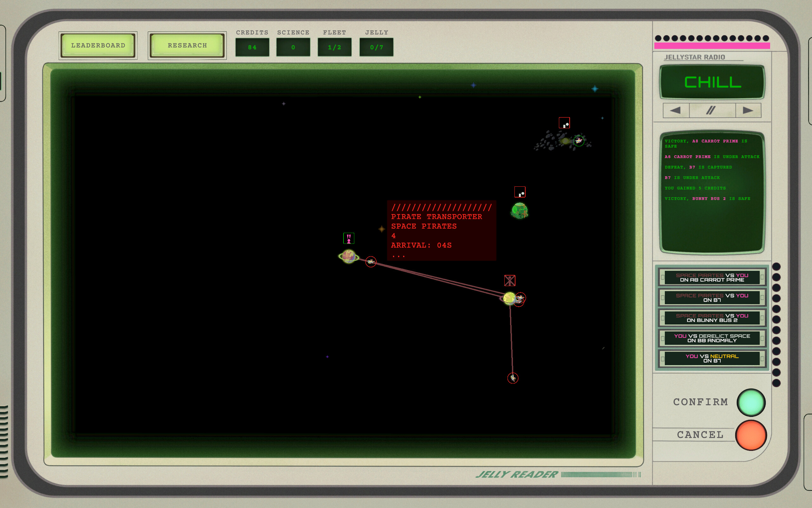The width and height of the screenshot is (812, 508).
Task: Open battle You vs Neutral on B7
Action: pos(712,358)
